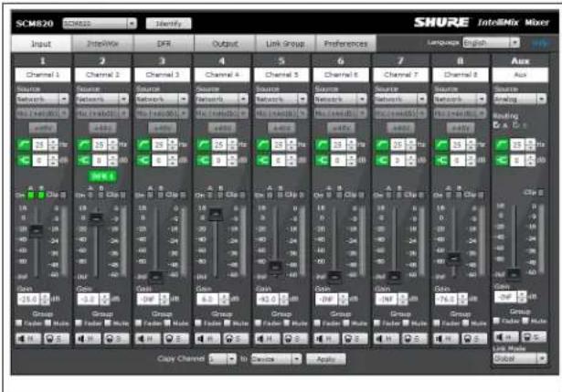This screenshot has width=562, height=392.
Task: Toggle Aux Routing B checkbox
Action: tap(516, 125)
